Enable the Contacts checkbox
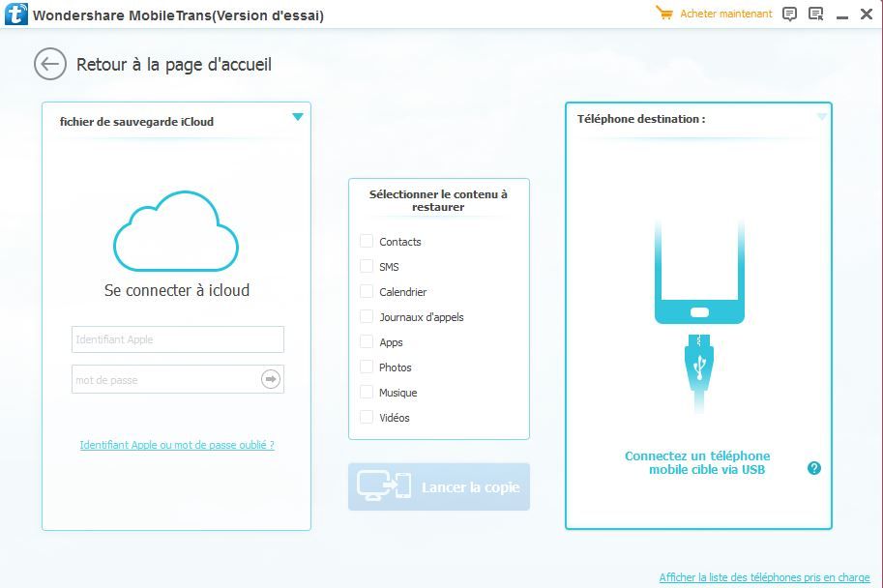Screen dimensions: 883x588 coord(367,242)
